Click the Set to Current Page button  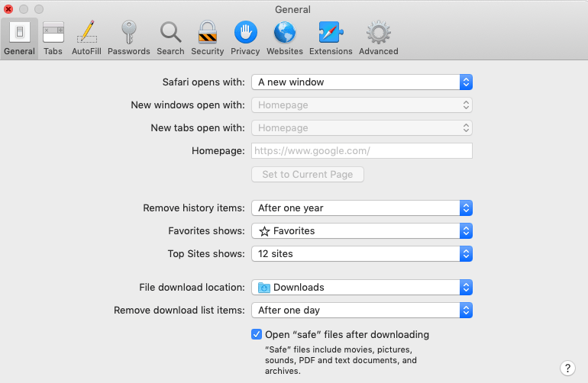pos(308,175)
